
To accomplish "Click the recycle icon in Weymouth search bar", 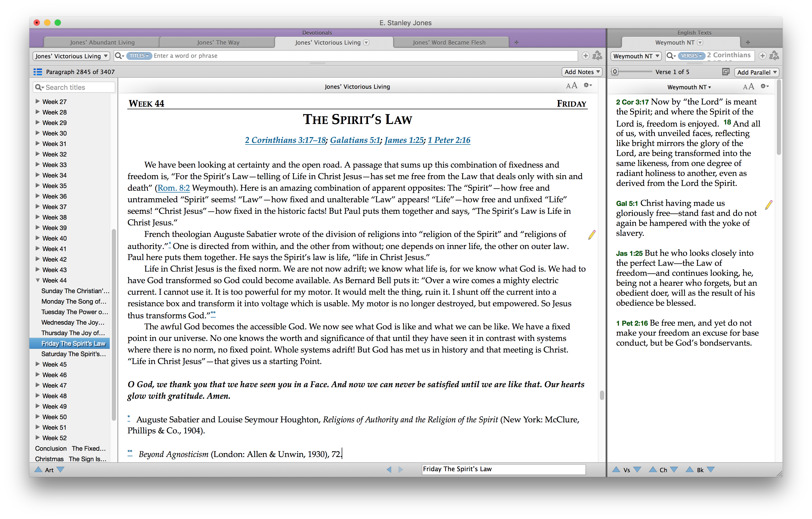I will click(774, 56).
